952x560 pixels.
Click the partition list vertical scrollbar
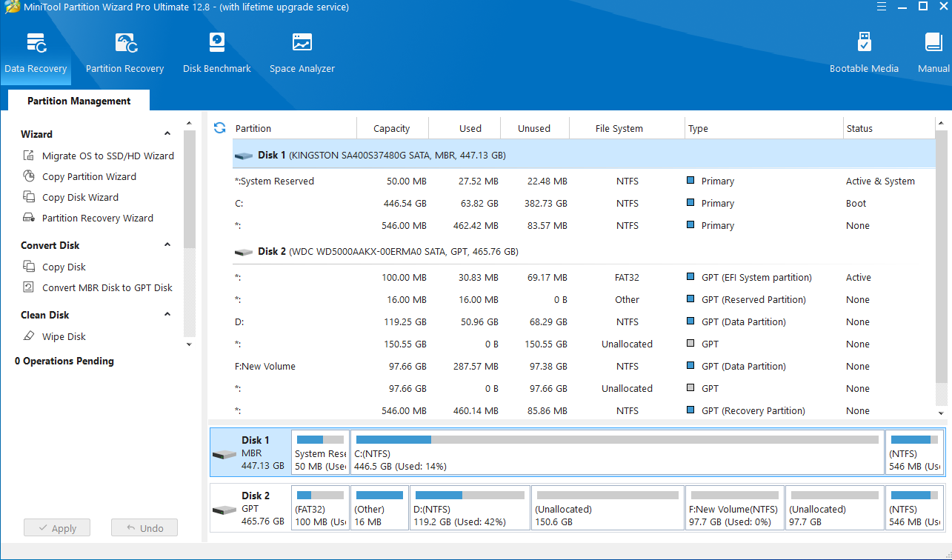941,257
